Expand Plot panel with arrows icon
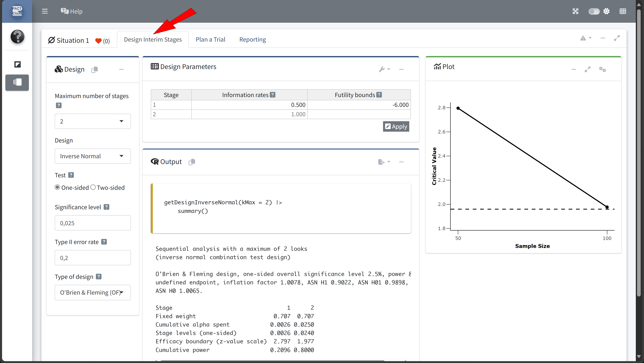Viewport: 644px width, 363px height. pyautogui.click(x=587, y=69)
